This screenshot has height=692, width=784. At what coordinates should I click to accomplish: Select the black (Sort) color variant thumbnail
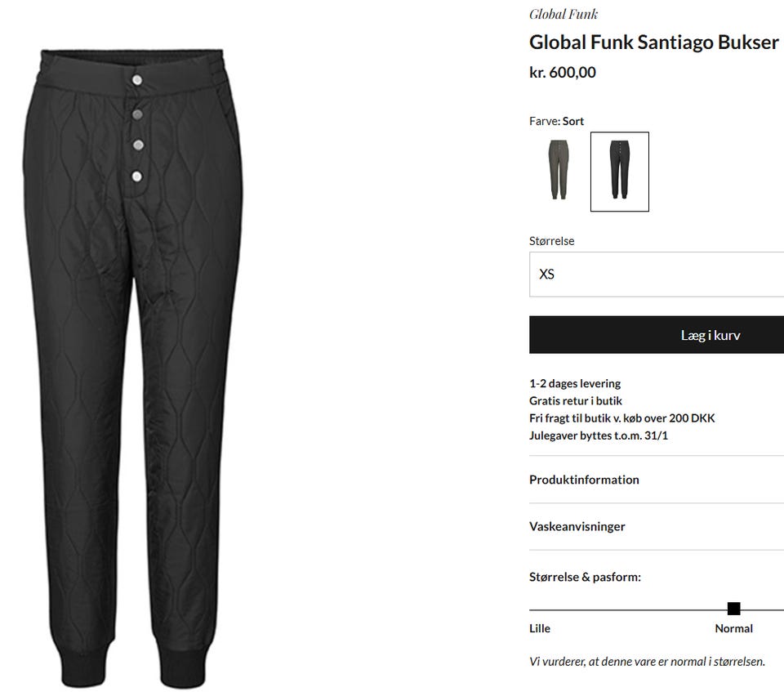point(620,172)
